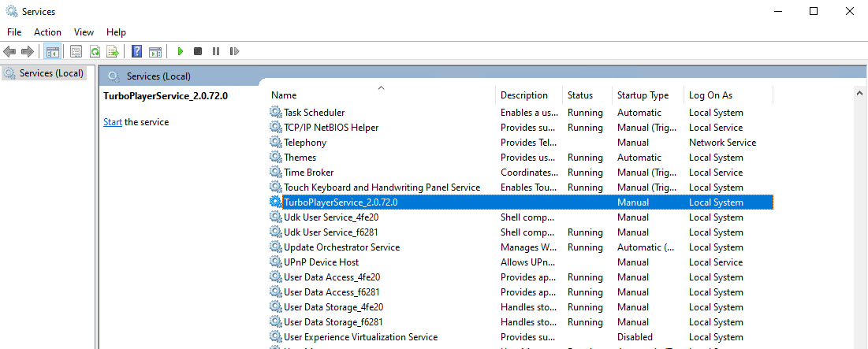The width and height of the screenshot is (868, 349).
Task: Click the Refresh toolbar icon
Action: (95, 51)
